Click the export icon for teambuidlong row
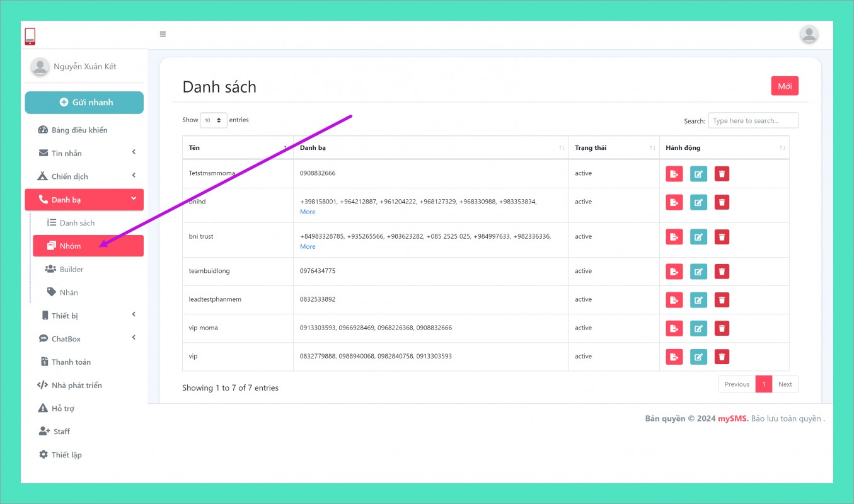The width and height of the screenshot is (854, 504). coord(674,272)
